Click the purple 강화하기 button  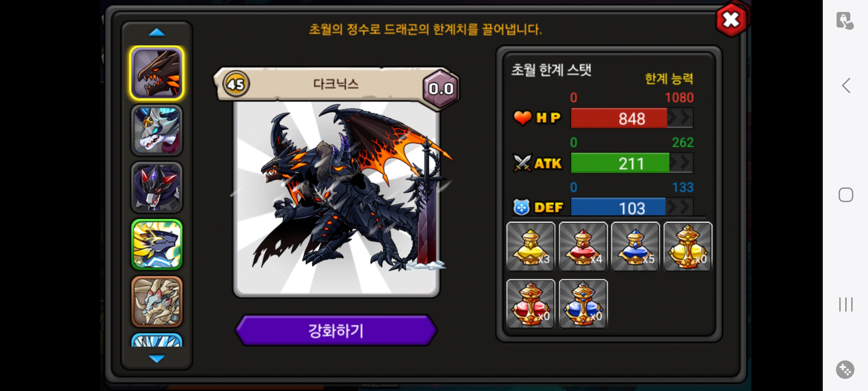(336, 331)
